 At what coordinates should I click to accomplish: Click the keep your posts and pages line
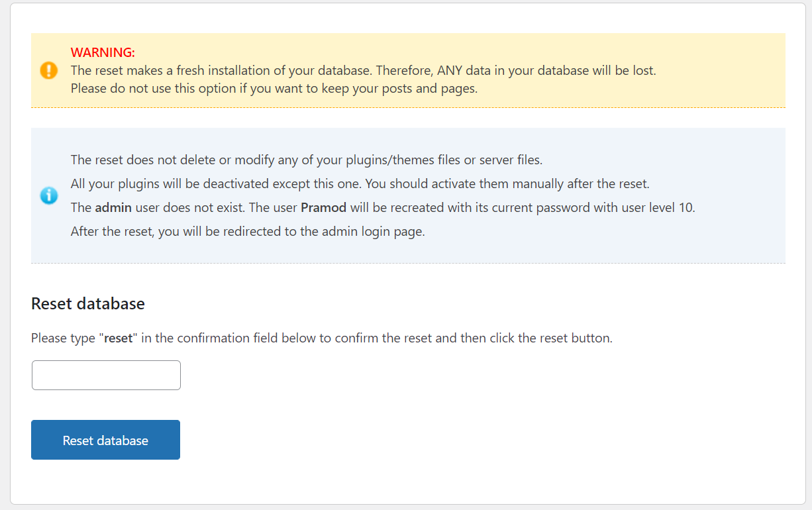[274, 88]
